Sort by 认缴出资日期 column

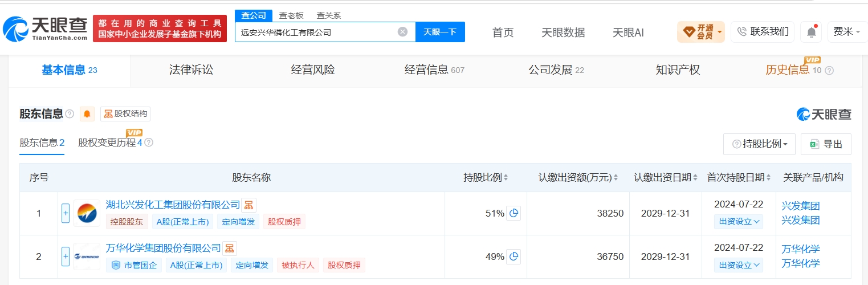point(695,178)
